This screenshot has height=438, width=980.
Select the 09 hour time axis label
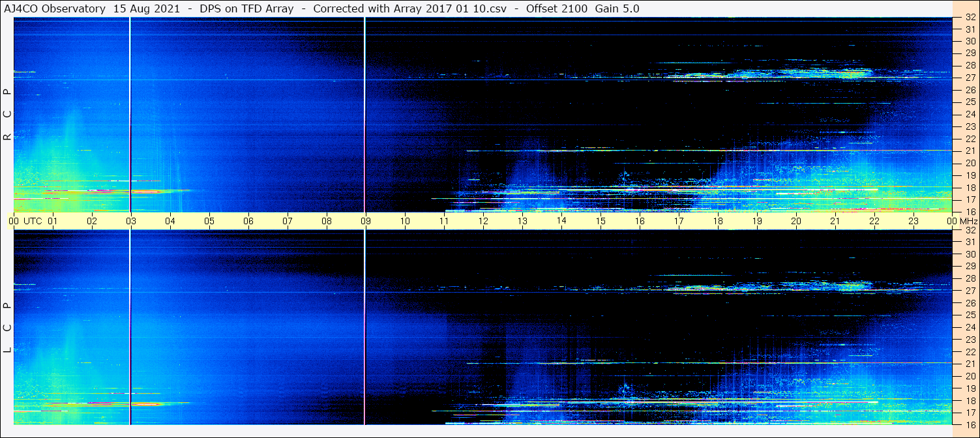click(x=365, y=221)
